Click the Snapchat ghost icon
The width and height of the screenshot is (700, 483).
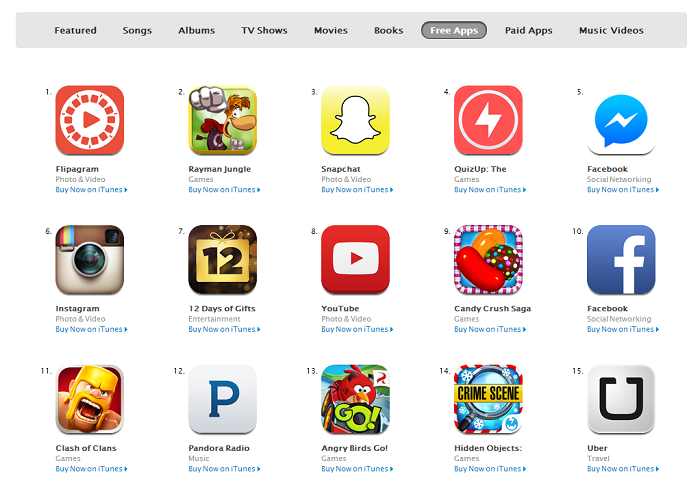(355, 120)
